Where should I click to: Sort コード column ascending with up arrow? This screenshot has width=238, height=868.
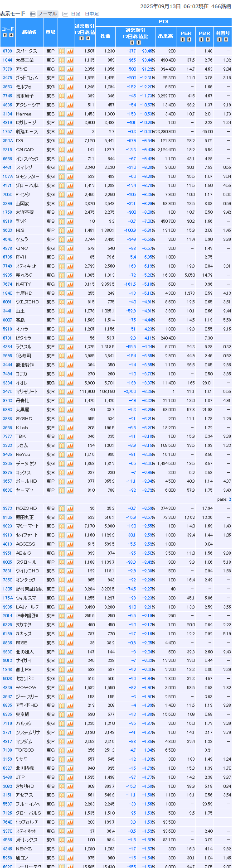5,35
